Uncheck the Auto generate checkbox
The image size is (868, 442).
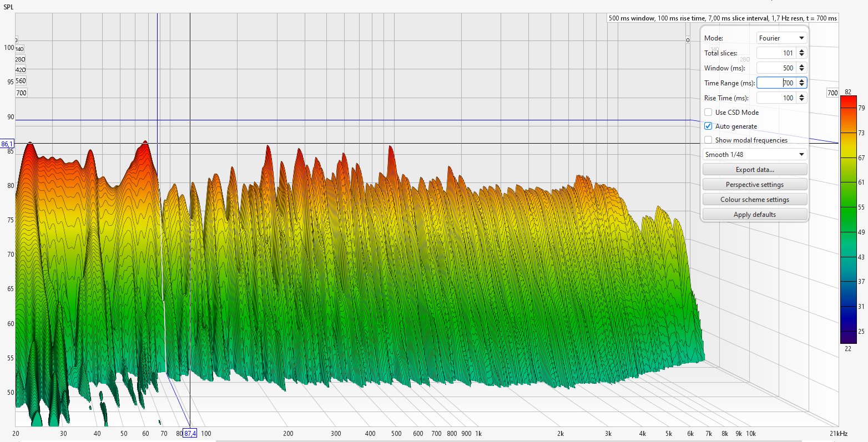pyautogui.click(x=708, y=126)
